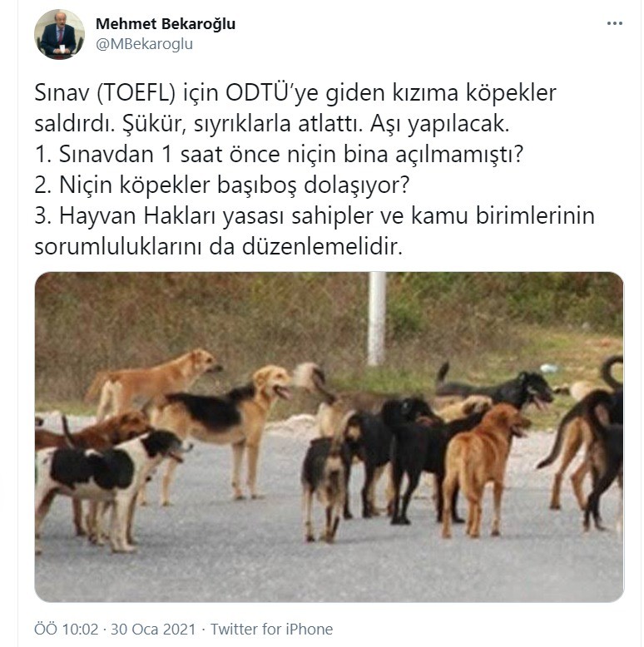The height and width of the screenshot is (647, 644).
Task: Click the line starting "3. Hayvan Hakları"
Action: tap(315, 215)
